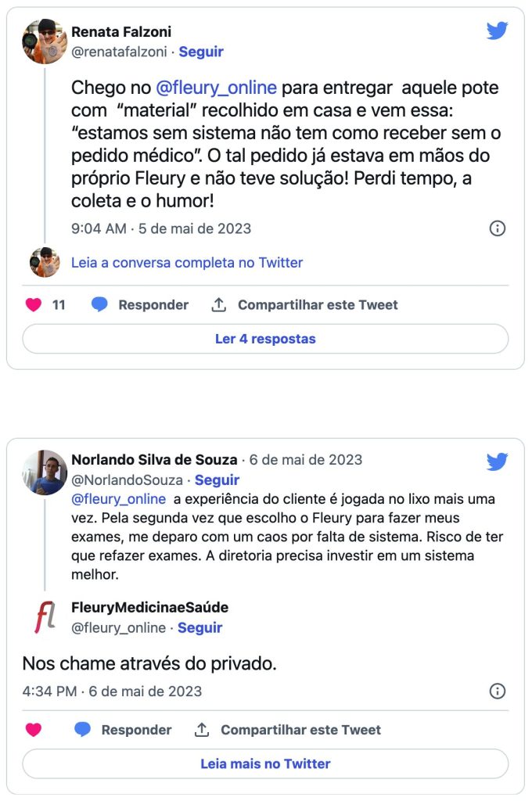Click Twitter bird logo on Renata's tweet
This screenshot has height=801, width=532.
[x=497, y=31]
